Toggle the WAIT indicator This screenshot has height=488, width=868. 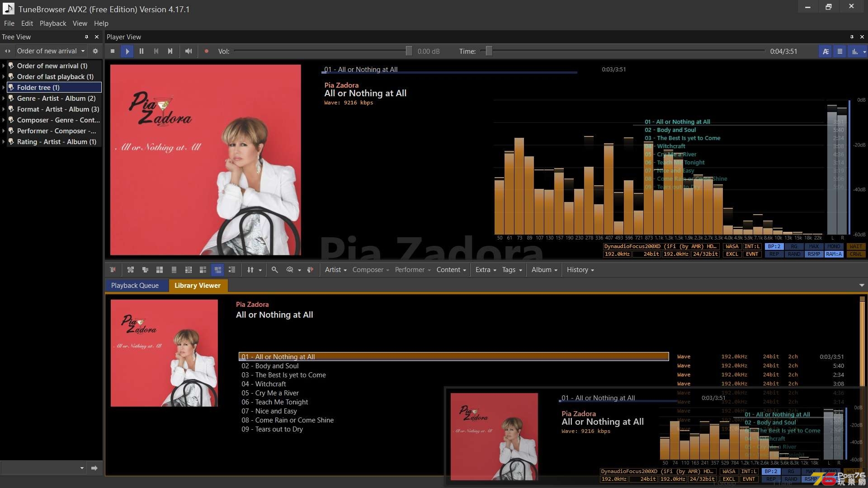click(856, 247)
